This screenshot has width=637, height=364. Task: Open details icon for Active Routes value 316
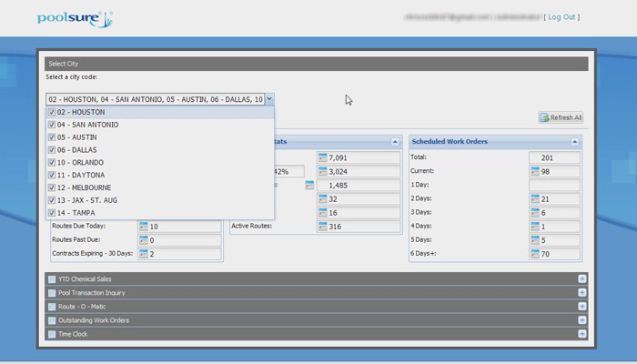tap(323, 227)
